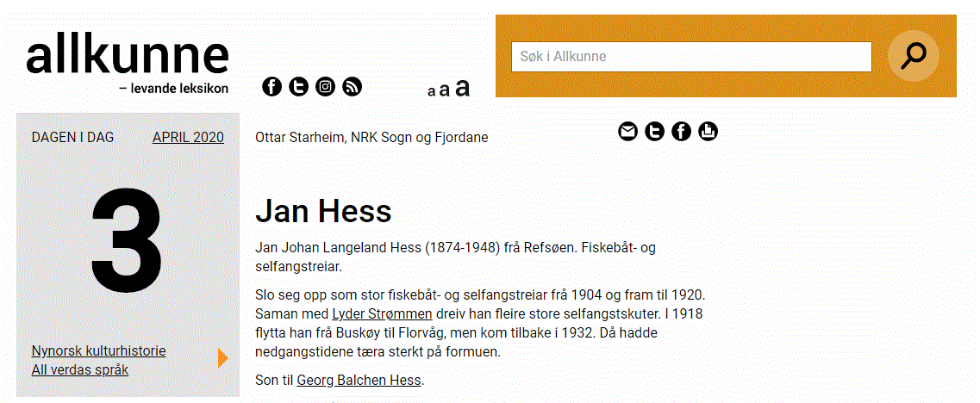
Task: Open the APRIL 2020 calendar link
Action: [188, 138]
